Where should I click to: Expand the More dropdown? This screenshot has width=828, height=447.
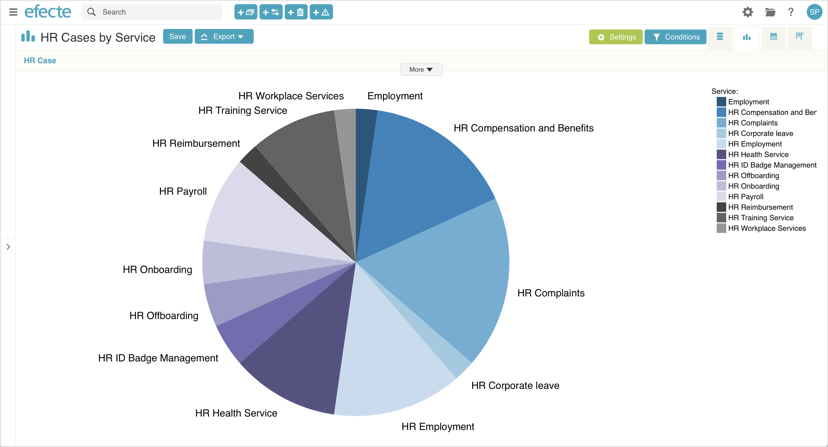(x=421, y=69)
